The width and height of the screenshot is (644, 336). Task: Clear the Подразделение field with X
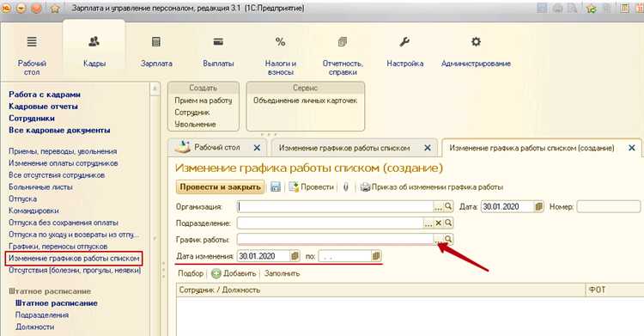click(438, 223)
